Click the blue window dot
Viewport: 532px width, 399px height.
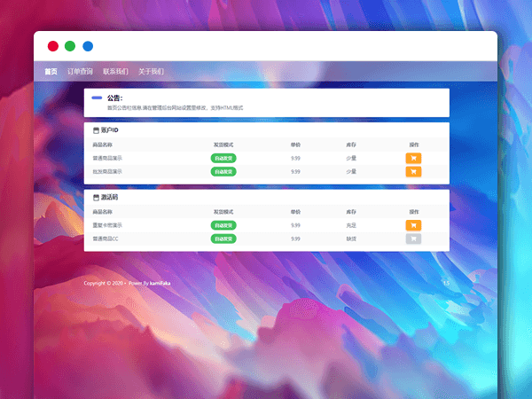88,46
